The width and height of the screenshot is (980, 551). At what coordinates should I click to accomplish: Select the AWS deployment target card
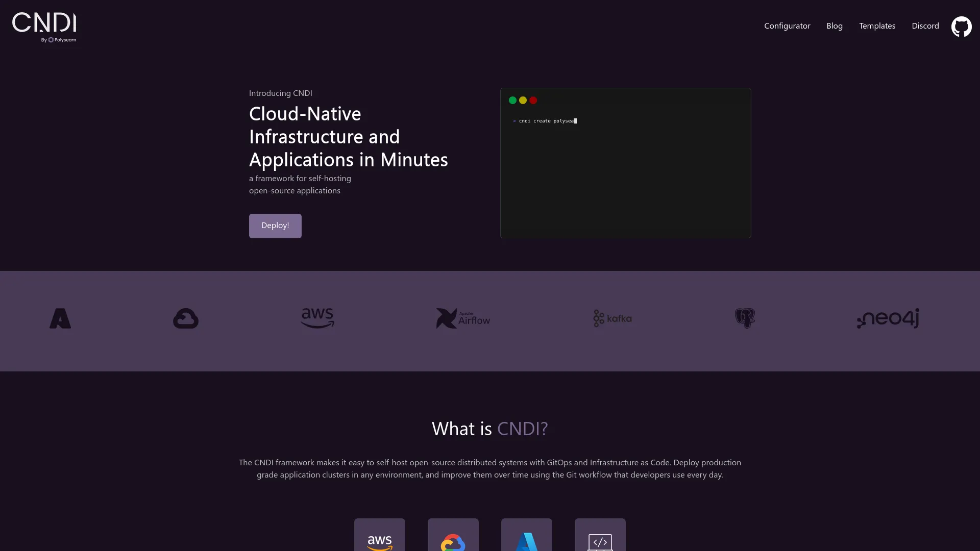380,535
